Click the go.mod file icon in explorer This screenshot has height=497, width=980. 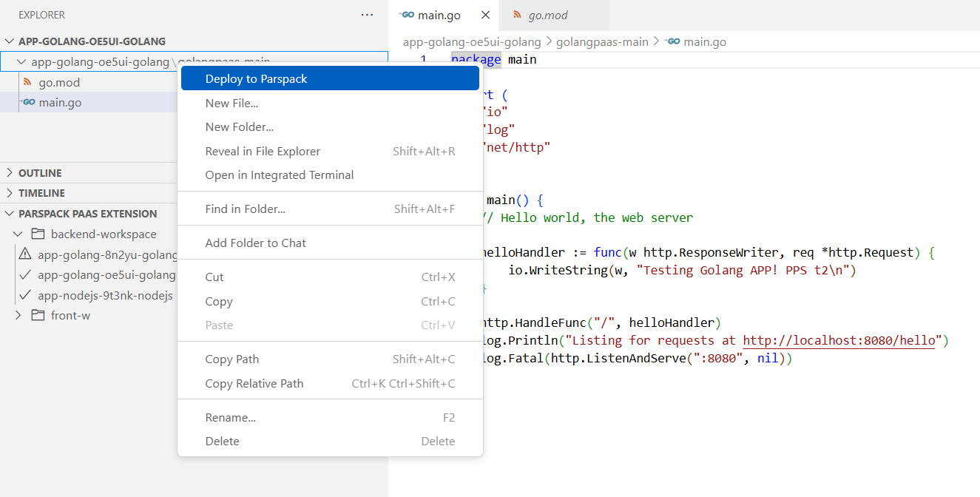coord(27,82)
